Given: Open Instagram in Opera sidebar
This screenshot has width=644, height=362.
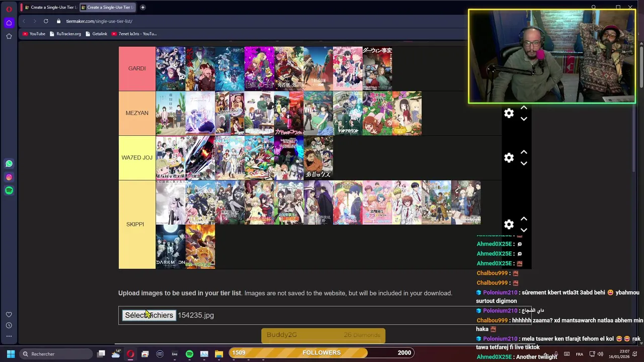Looking at the screenshot, I should coord(9,177).
